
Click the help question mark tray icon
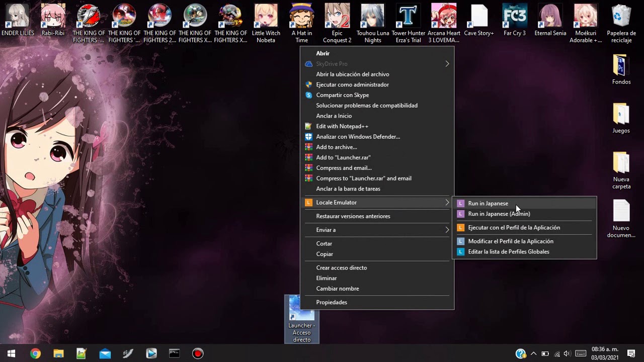click(521, 353)
